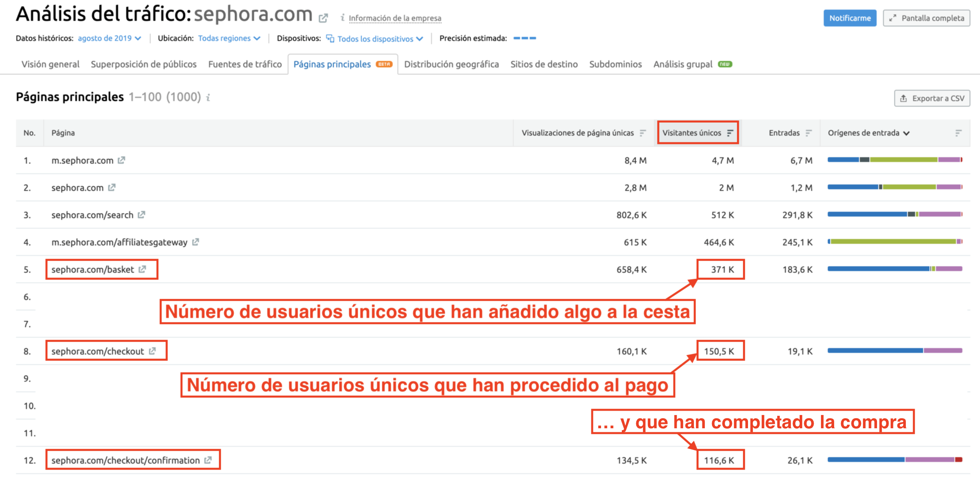980x478 pixels.
Task: Sort by Visitantes únicos icon
Action: point(730,133)
